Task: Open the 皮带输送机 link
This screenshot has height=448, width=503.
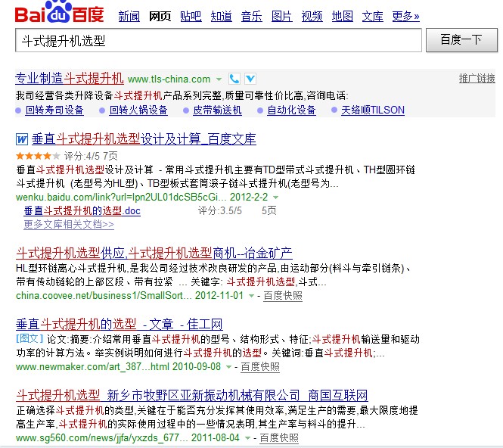Action: coord(217,110)
